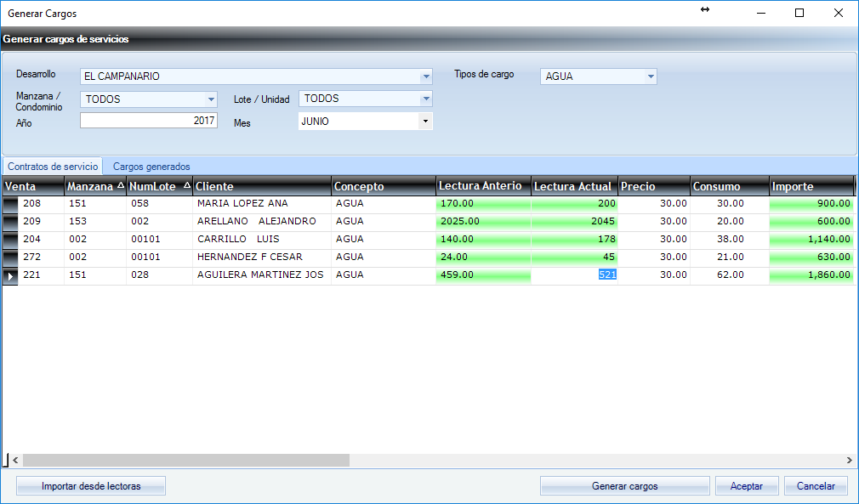Click the Consumo column header

pos(730,186)
